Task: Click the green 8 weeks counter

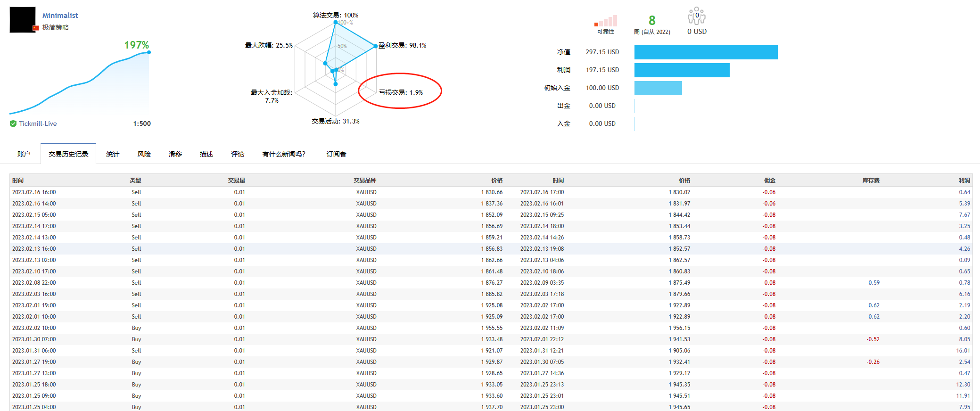Action: [x=652, y=20]
